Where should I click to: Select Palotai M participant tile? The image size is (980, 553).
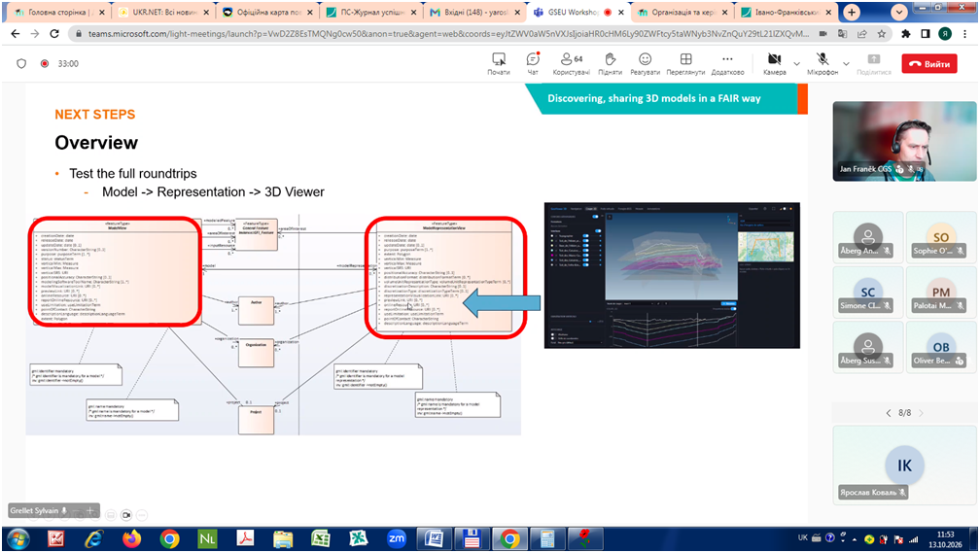[x=940, y=292]
